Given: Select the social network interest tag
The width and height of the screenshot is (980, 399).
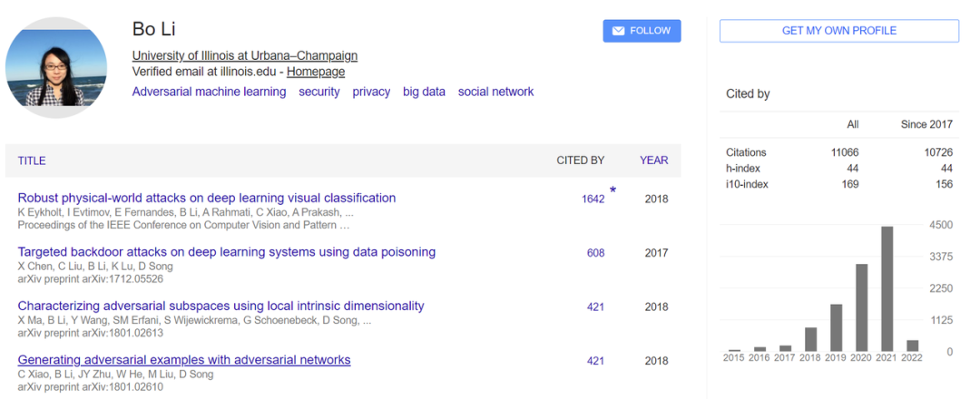Looking at the screenshot, I should point(495,92).
